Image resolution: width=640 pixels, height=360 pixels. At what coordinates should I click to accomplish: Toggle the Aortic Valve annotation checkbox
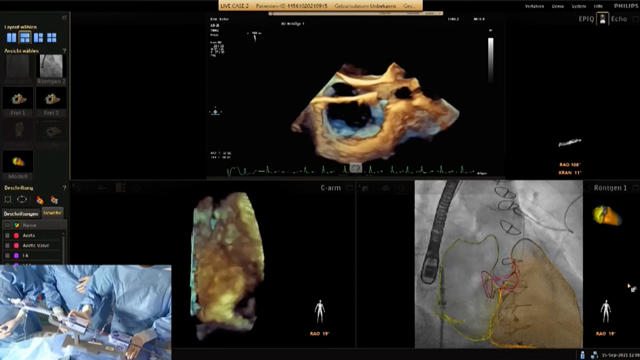click(7, 246)
